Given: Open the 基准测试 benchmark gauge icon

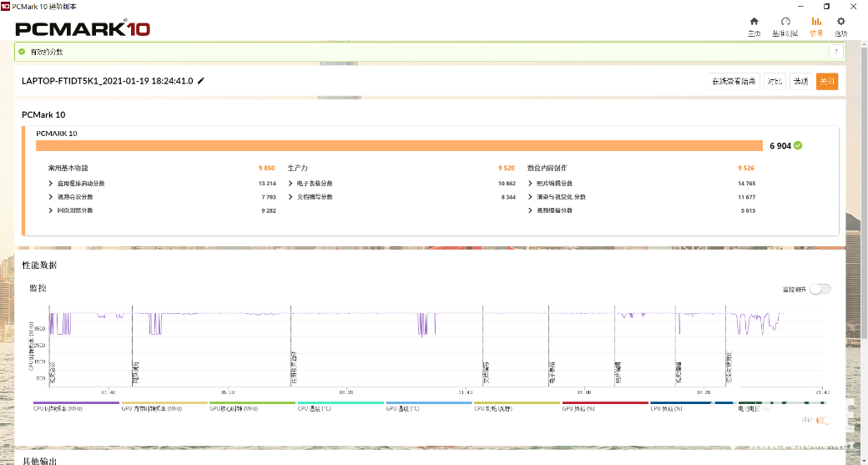Looking at the screenshot, I should pyautogui.click(x=785, y=22).
